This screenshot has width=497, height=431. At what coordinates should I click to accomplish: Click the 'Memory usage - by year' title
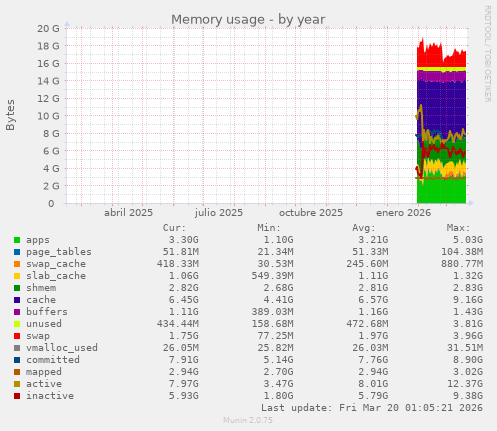248,20
